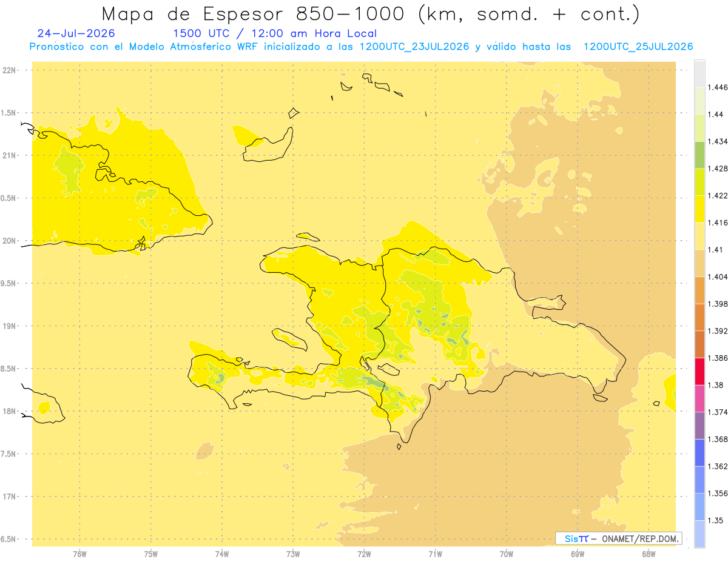Click the green legend swatch between 1.428 and 1.434
The height and width of the screenshot is (562, 728).
pos(699,155)
